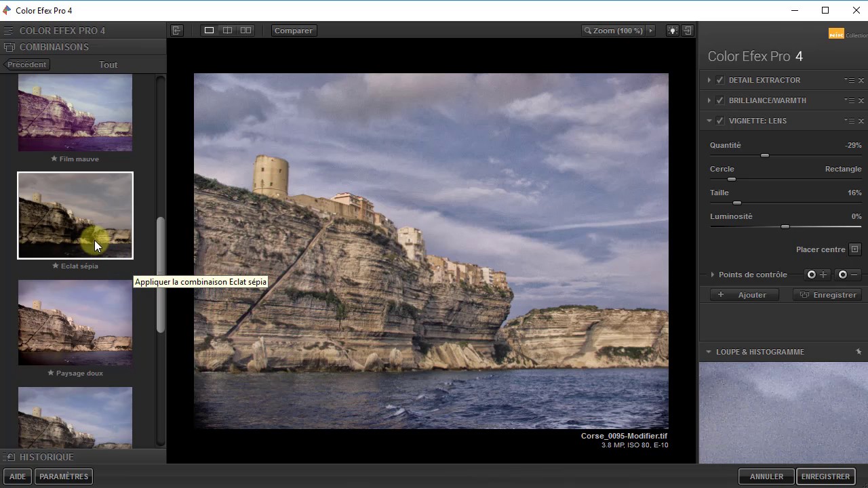
Task: Open the Aide help button
Action: (18, 476)
